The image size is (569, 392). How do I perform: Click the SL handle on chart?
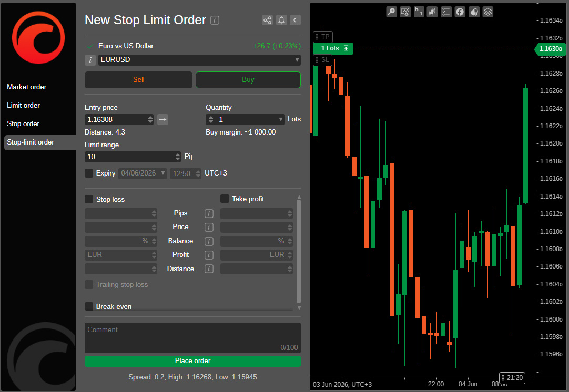click(322, 60)
